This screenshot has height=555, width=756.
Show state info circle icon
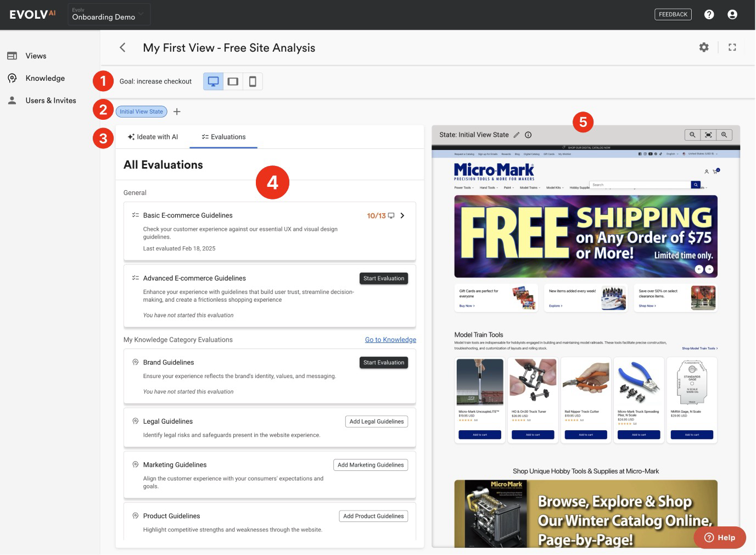(x=528, y=135)
